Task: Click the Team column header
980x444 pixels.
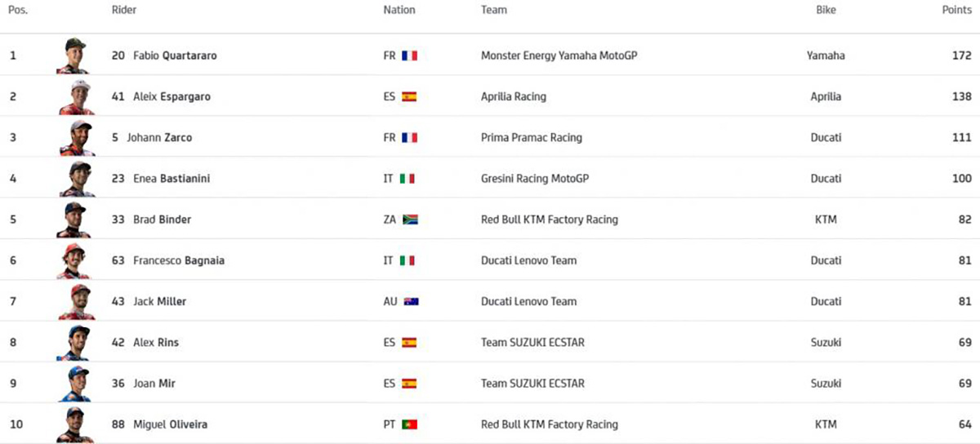Action: click(494, 11)
